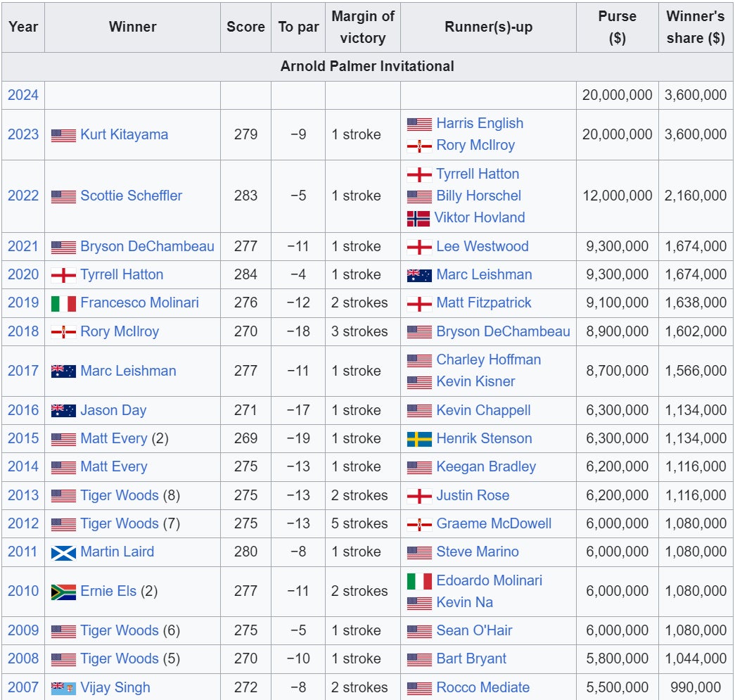Image resolution: width=735 pixels, height=700 pixels.
Task: Go to Bryson DeChambeau's page from 2021 winner
Action: click(147, 246)
